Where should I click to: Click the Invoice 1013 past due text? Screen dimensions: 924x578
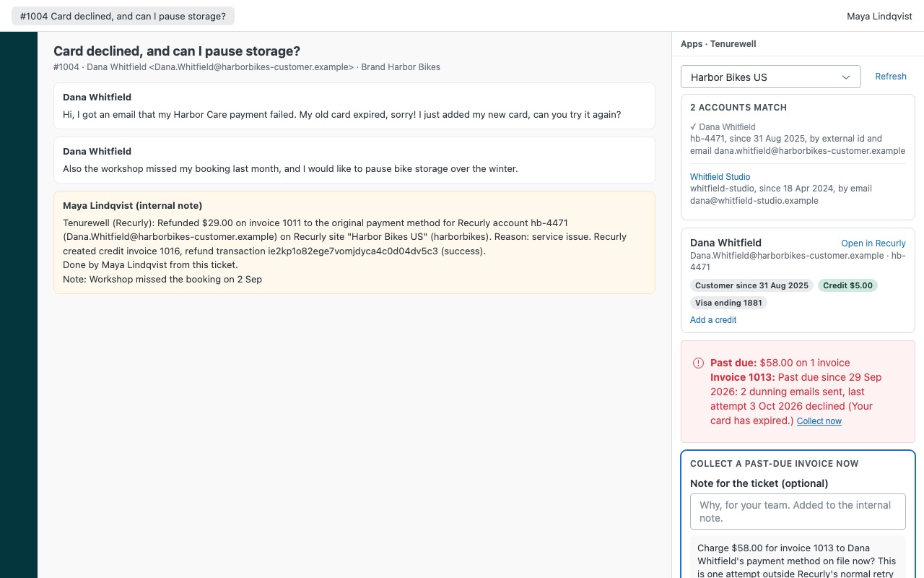pos(796,399)
